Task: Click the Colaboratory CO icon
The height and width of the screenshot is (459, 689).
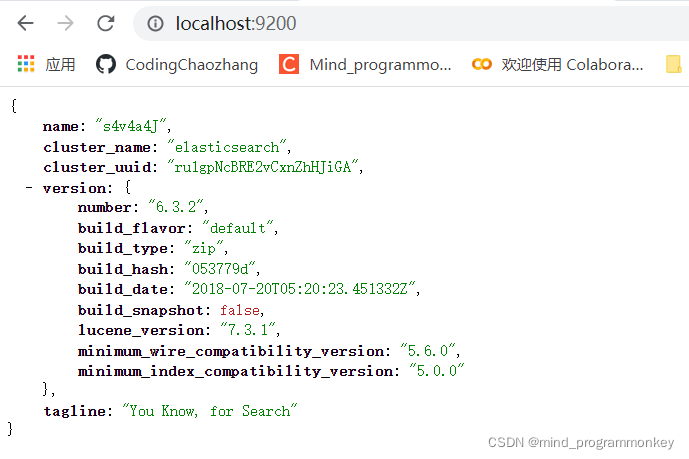Action: coord(482,64)
